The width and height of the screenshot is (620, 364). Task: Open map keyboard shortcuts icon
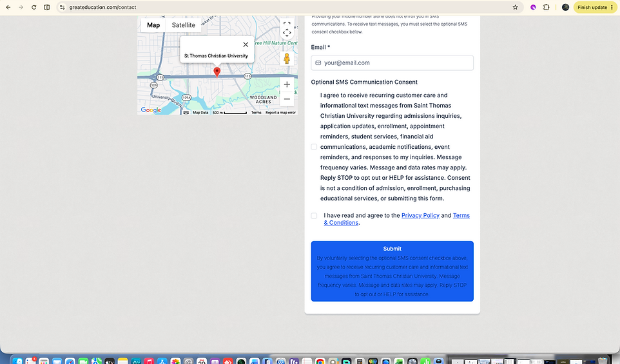click(186, 113)
